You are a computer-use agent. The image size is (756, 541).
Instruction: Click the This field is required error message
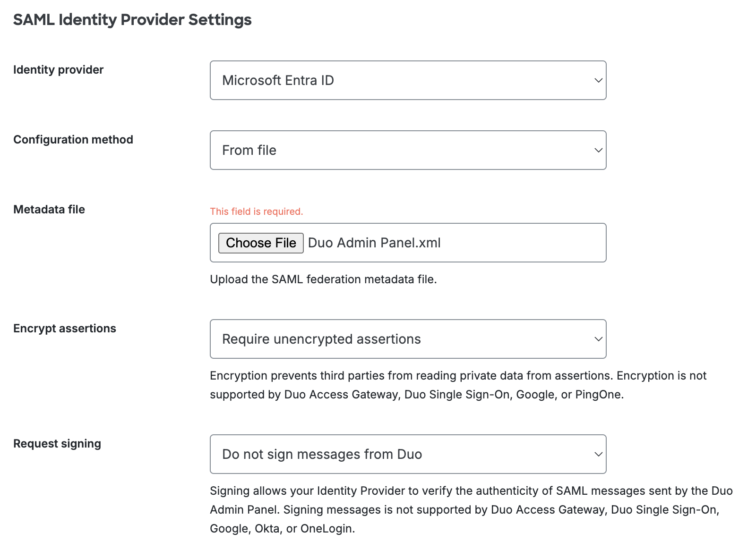pyautogui.click(x=256, y=211)
